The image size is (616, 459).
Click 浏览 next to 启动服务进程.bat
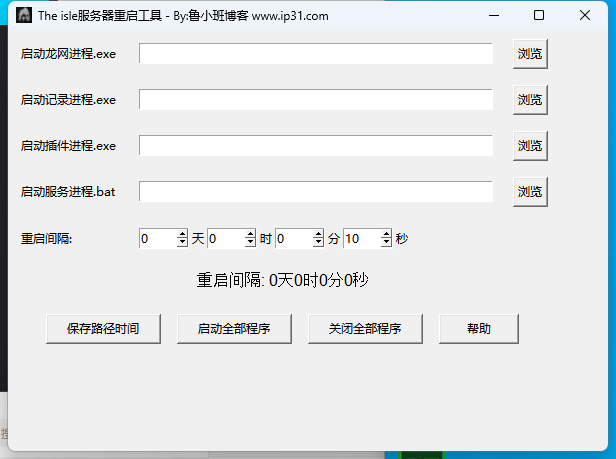530,192
